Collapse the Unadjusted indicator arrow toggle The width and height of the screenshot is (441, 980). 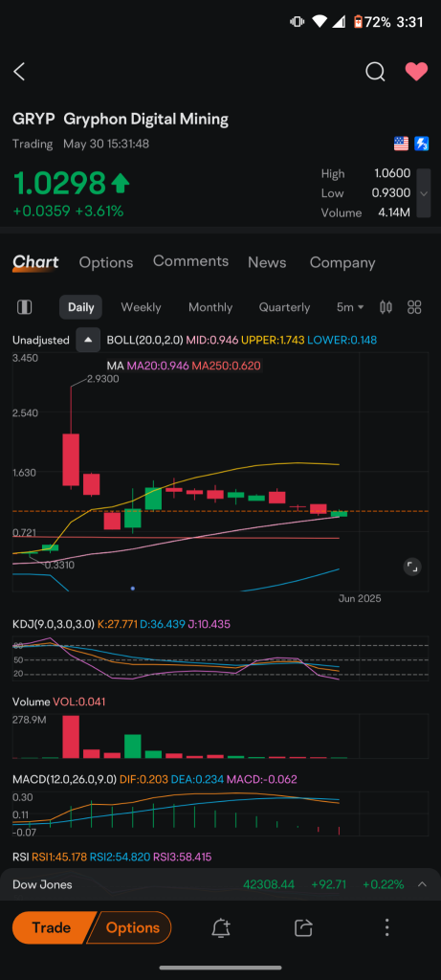coord(88,340)
